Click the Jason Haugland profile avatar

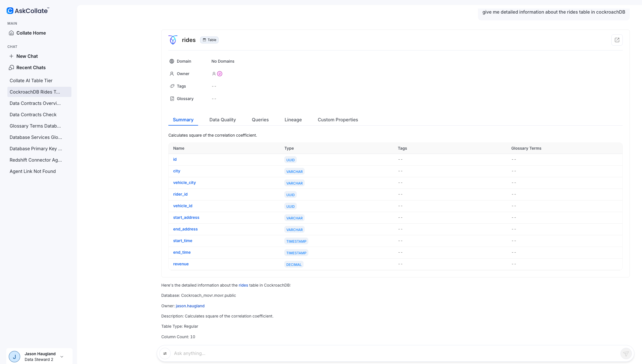click(14, 357)
